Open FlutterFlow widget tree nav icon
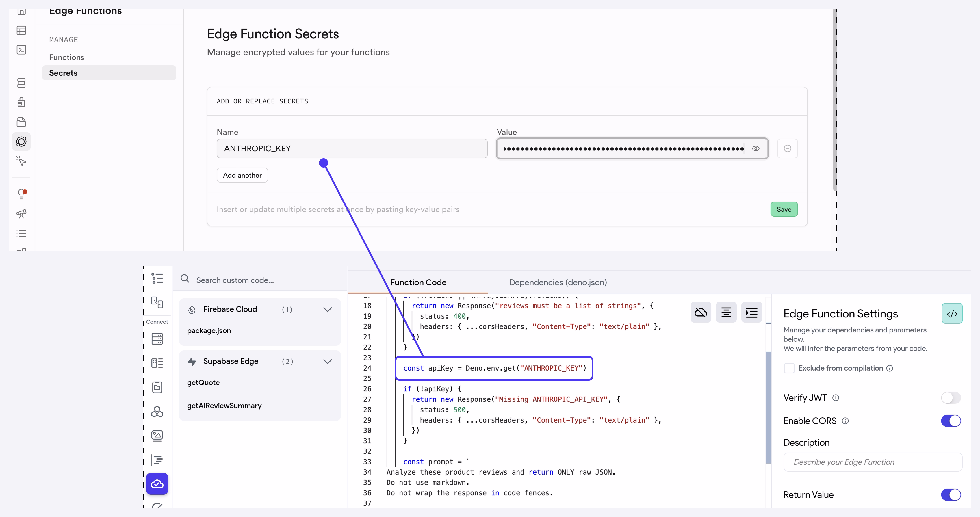This screenshot has height=517, width=980. point(157,278)
